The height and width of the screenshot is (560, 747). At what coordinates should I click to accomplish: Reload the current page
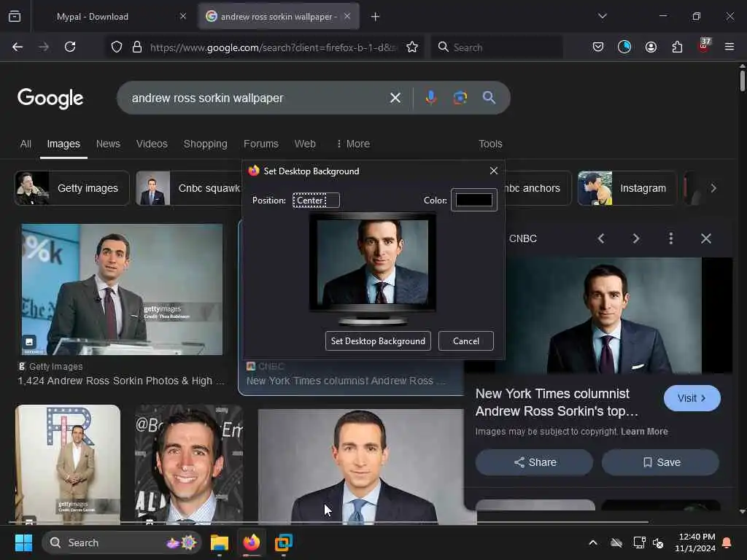click(70, 47)
